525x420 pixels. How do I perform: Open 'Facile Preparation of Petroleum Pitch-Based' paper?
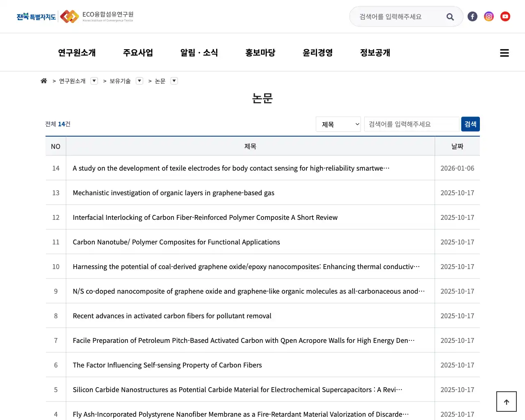(244, 340)
